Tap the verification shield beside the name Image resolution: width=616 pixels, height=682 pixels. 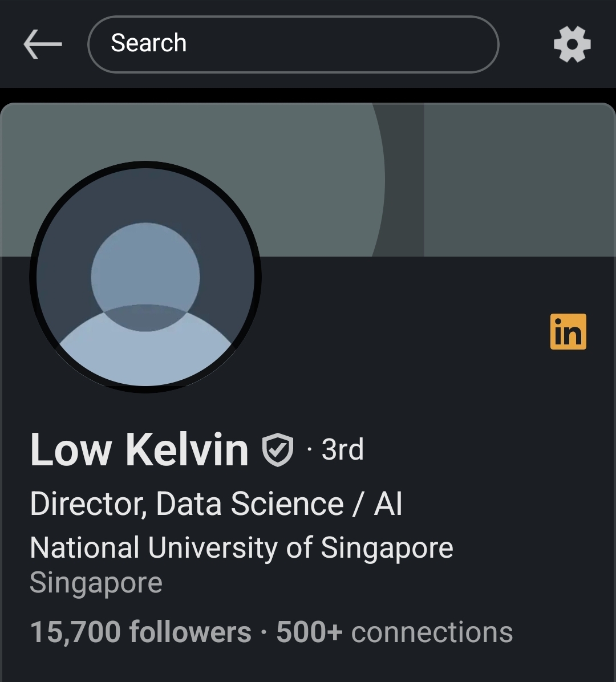[278, 450]
